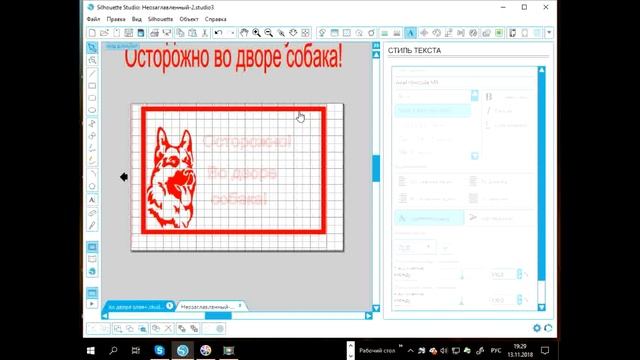640x360 pixels.
Task: Select the top-right text alignment option
Action: 473,181
